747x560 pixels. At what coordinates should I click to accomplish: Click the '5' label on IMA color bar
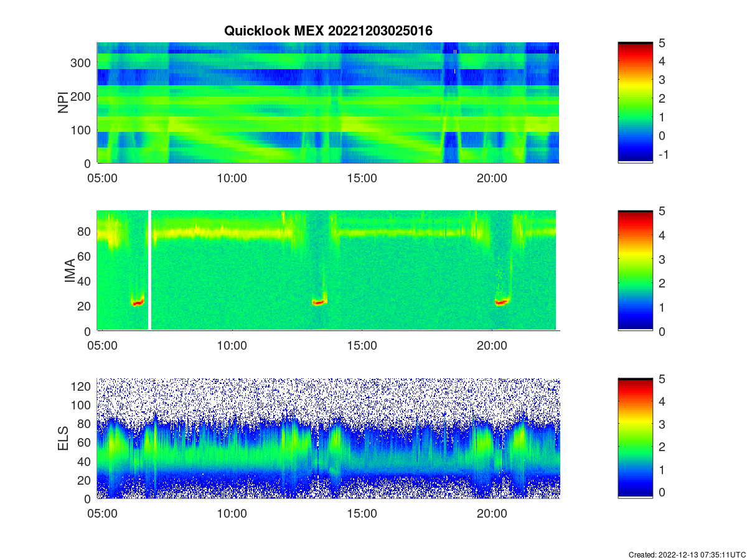point(662,211)
